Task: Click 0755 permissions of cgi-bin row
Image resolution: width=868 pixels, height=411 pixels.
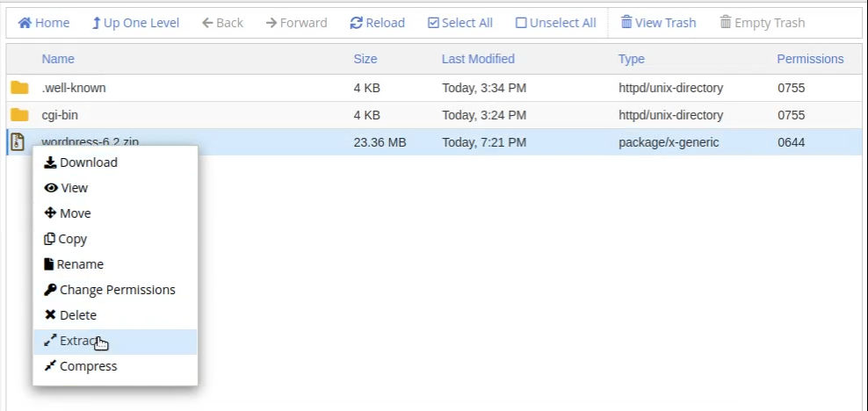Action: 791,115
